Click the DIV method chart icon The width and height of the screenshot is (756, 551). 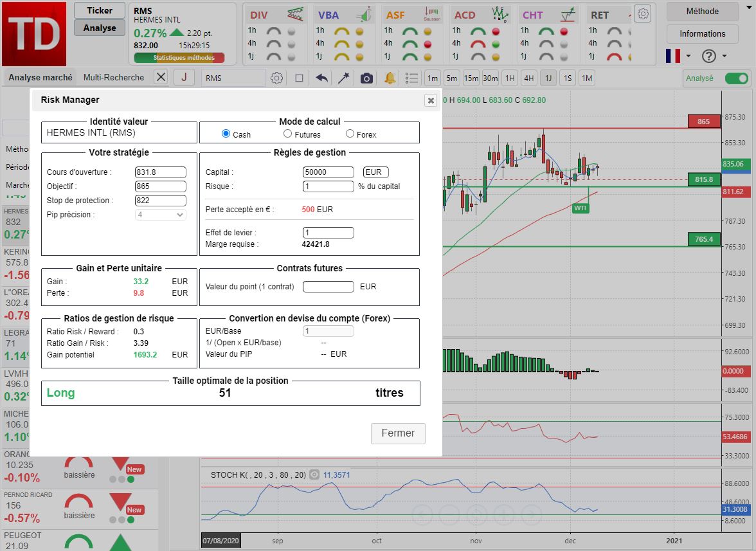(x=296, y=14)
